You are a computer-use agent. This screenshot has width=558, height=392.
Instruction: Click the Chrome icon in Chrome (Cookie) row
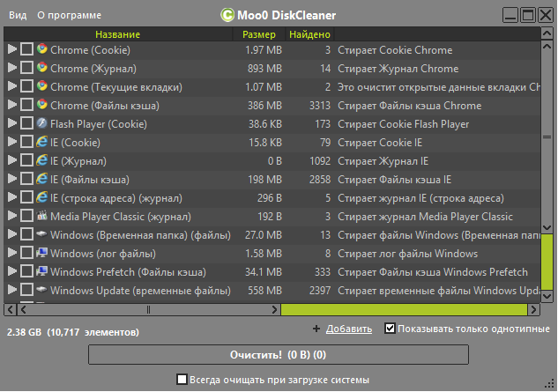[42, 48]
